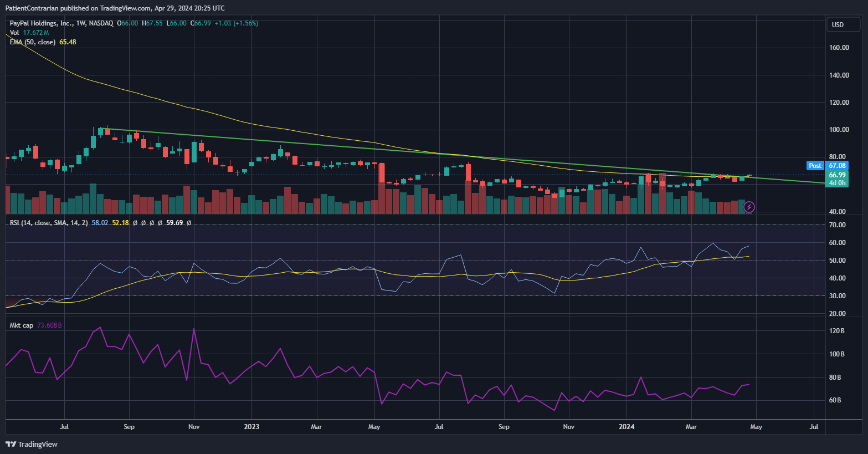This screenshot has width=868, height=454.
Task: Click the 60B market cap axis label
Action: click(x=835, y=400)
